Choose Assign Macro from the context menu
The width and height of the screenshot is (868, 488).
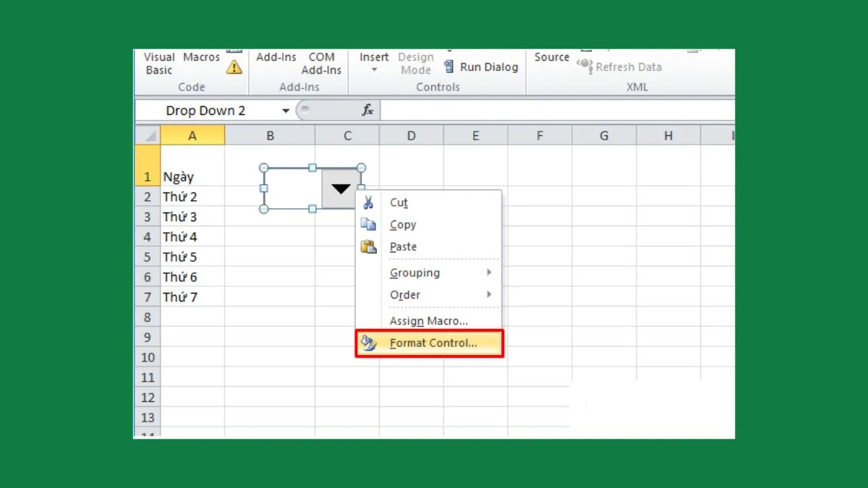[429, 321]
